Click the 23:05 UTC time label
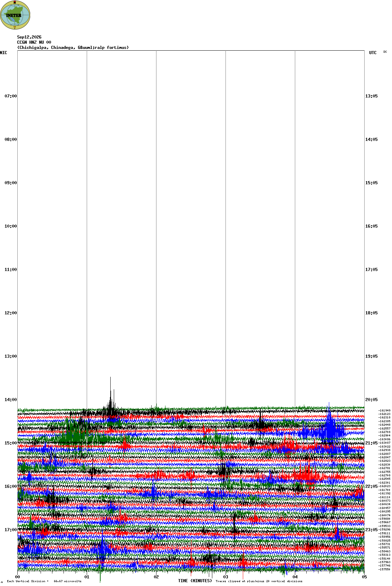Viewport: 392px width, 586px height. [372, 530]
